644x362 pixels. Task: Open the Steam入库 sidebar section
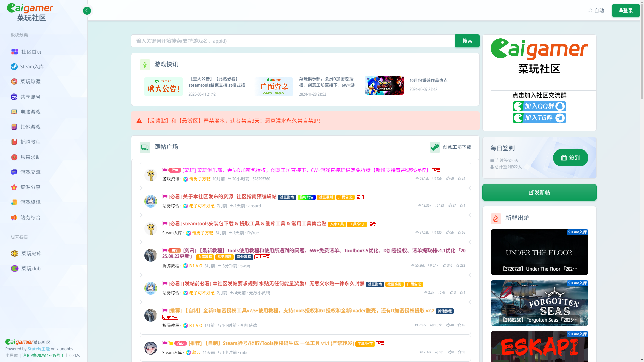tap(32, 67)
